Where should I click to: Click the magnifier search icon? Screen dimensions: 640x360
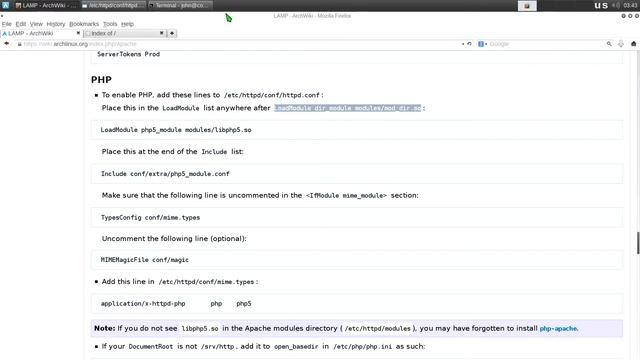pos(609,44)
